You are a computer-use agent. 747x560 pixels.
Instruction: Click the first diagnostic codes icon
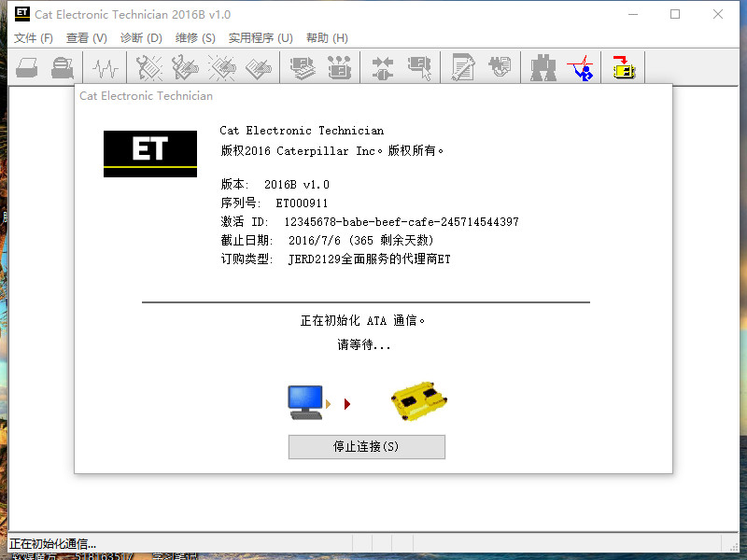click(149, 67)
